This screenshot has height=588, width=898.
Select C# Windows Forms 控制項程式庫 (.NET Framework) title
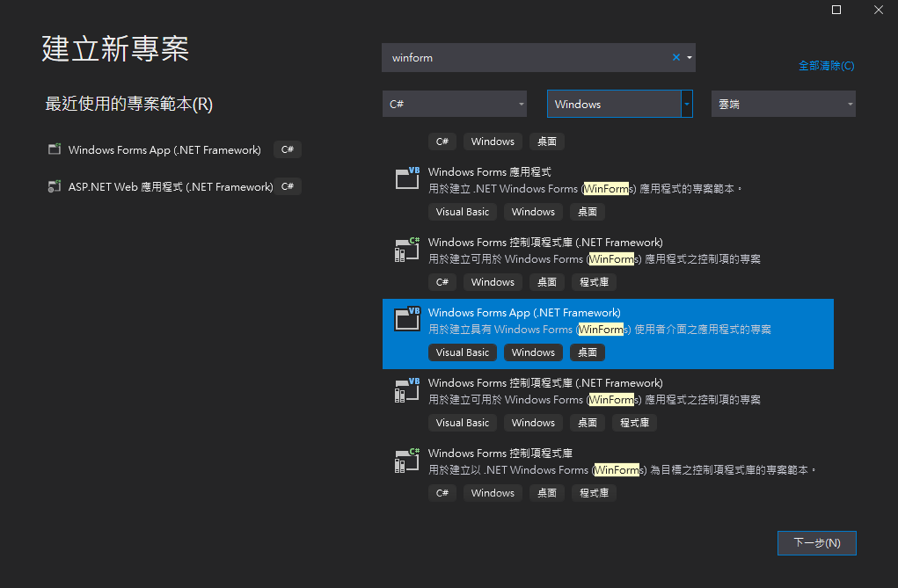point(545,243)
